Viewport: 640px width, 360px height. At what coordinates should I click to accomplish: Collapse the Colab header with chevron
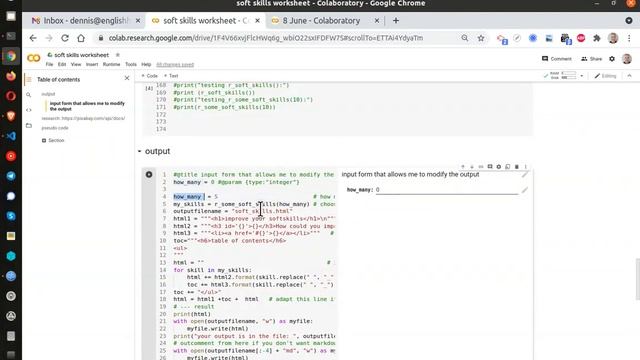coord(629,76)
